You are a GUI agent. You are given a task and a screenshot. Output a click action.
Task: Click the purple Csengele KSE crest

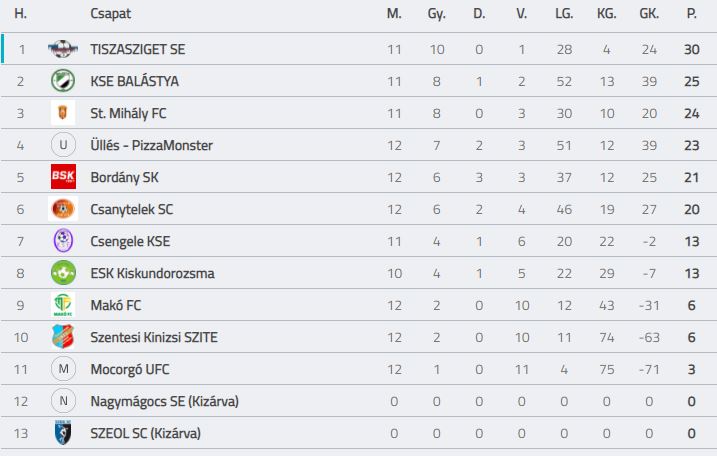click(63, 241)
